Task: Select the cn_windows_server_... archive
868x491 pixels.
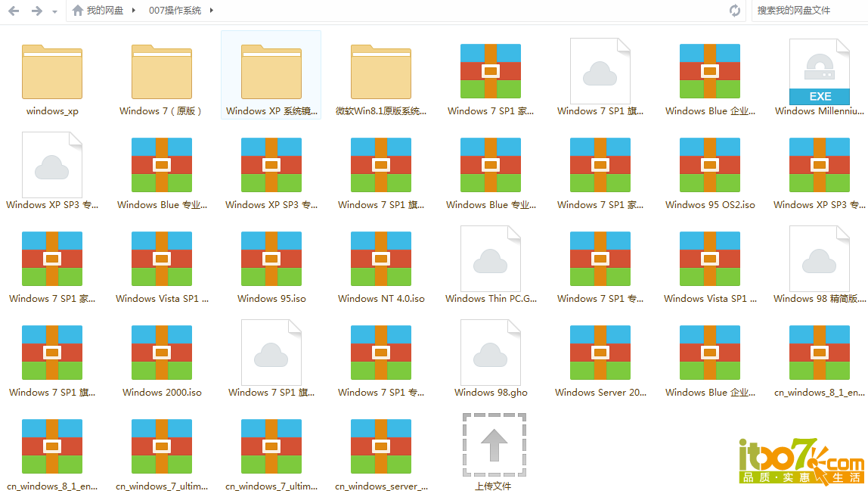Action: (381, 446)
